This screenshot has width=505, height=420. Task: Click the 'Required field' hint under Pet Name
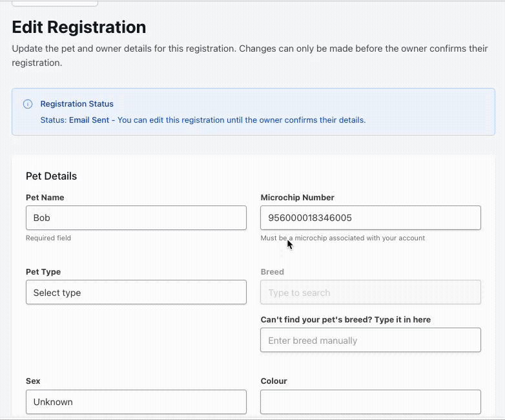click(48, 238)
